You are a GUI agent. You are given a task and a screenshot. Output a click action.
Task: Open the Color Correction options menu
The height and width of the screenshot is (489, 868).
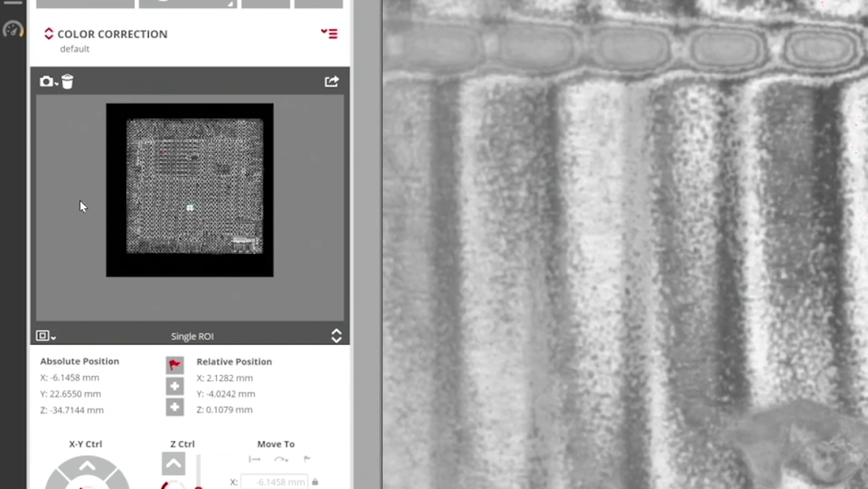coord(330,34)
